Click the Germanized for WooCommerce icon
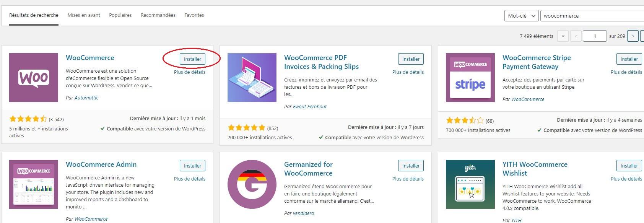The width and height of the screenshot is (644, 223). (252, 184)
